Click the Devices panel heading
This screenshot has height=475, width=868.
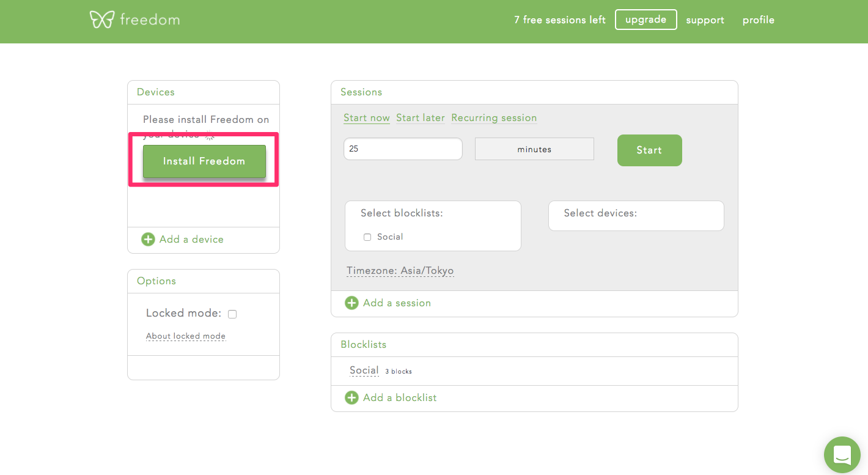point(156,92)
